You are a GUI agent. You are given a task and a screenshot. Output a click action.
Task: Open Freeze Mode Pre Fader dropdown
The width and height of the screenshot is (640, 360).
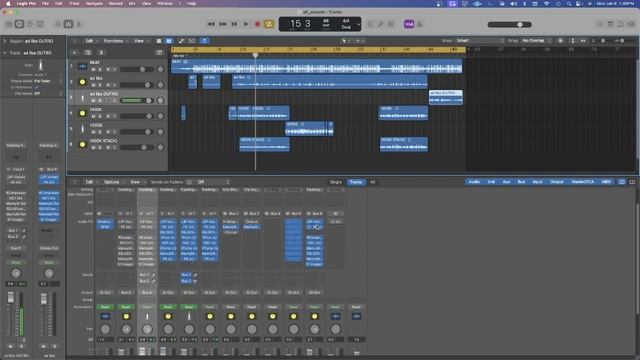coord(48,81)
